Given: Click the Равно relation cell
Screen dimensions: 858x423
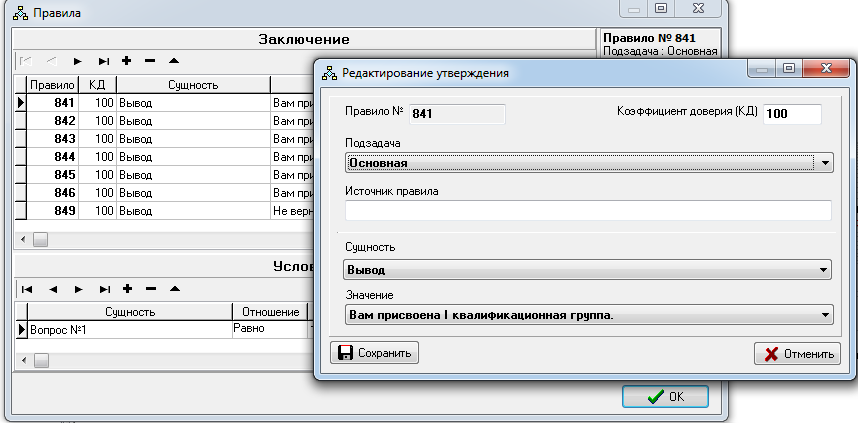Looking at the screenshot, I should point(270,329).
